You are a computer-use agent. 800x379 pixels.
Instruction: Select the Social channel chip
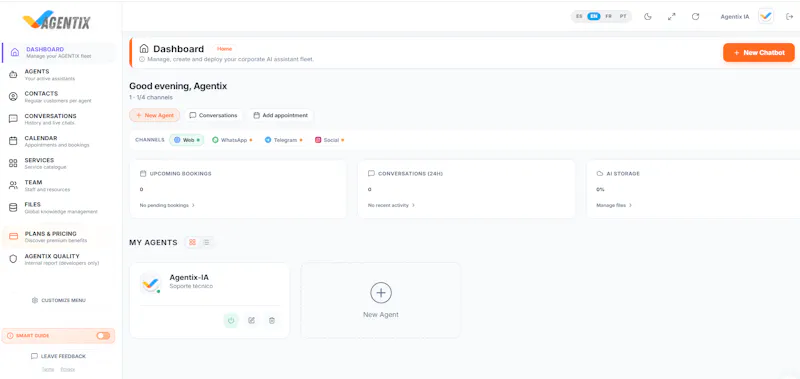329,140
